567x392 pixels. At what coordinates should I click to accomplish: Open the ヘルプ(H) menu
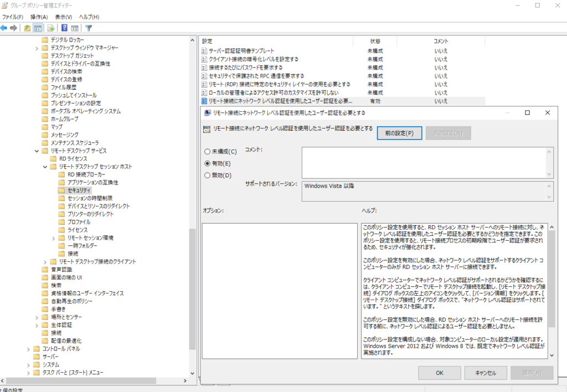click(x=89, y=17)
